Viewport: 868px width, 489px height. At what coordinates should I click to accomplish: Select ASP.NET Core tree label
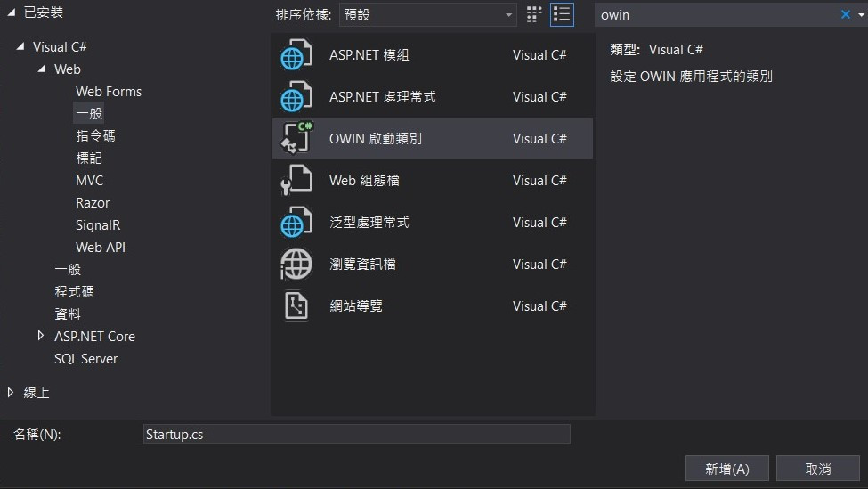click(x=94, y=336)
